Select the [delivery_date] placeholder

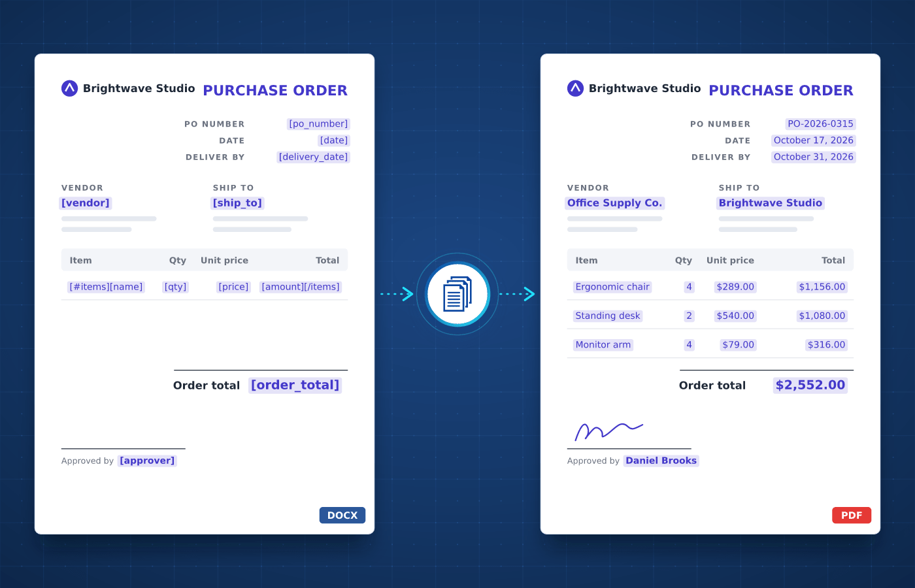pyautogui.click(x=313, y=157)
